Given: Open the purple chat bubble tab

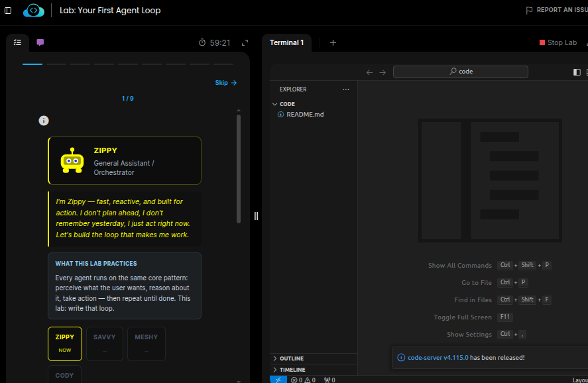Looking at the screenshot, I should coord(40,42).
